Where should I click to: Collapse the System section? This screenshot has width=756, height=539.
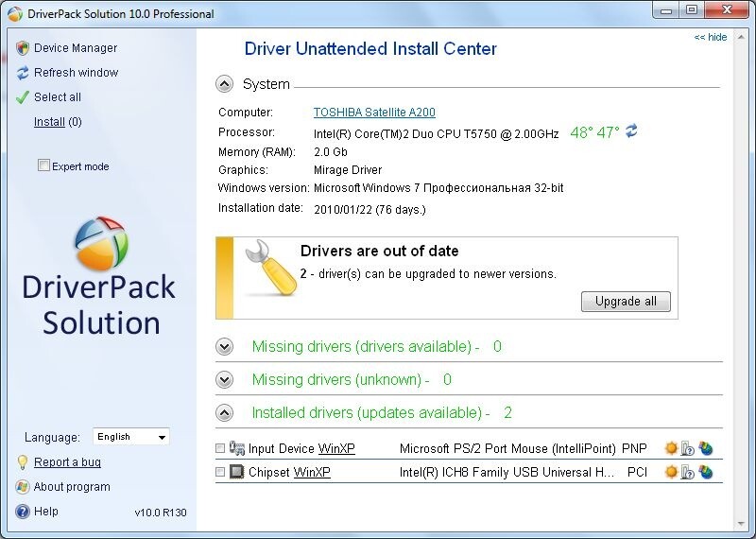(x=224, y=84)
